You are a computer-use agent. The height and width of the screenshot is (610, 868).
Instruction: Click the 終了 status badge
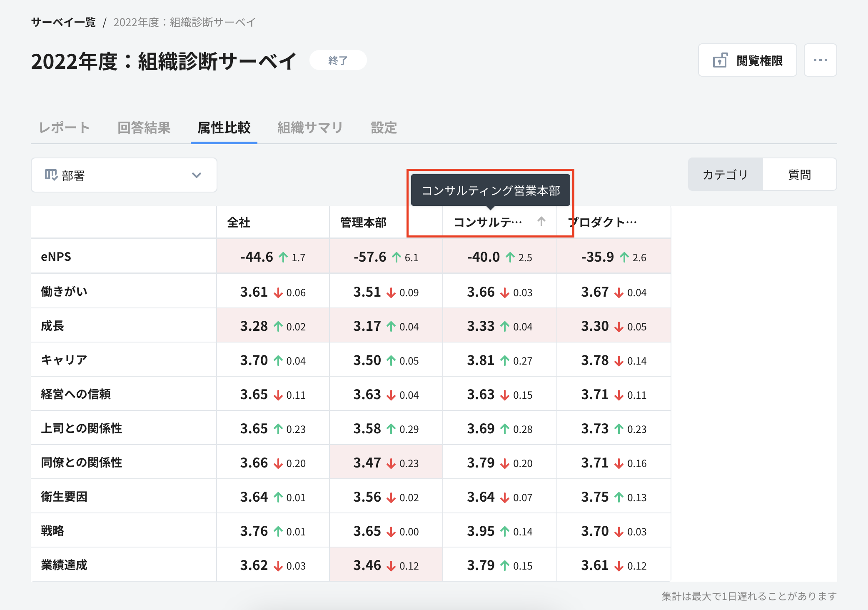pyautogui.click(x=337, y=60)
